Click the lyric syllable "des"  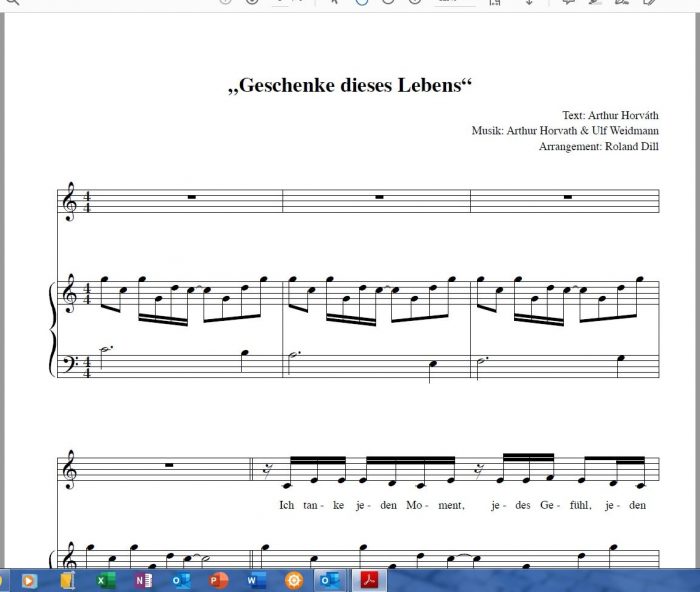[522, 505]
